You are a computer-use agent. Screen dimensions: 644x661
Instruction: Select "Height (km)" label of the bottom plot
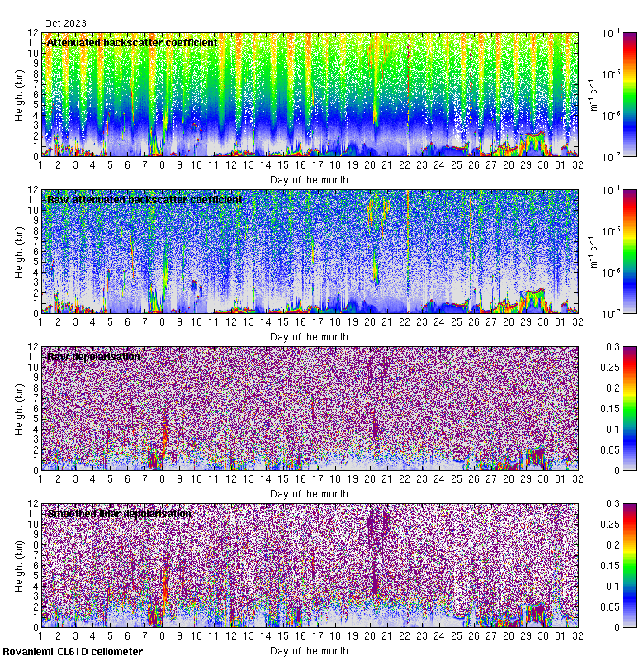click(18, 565)
